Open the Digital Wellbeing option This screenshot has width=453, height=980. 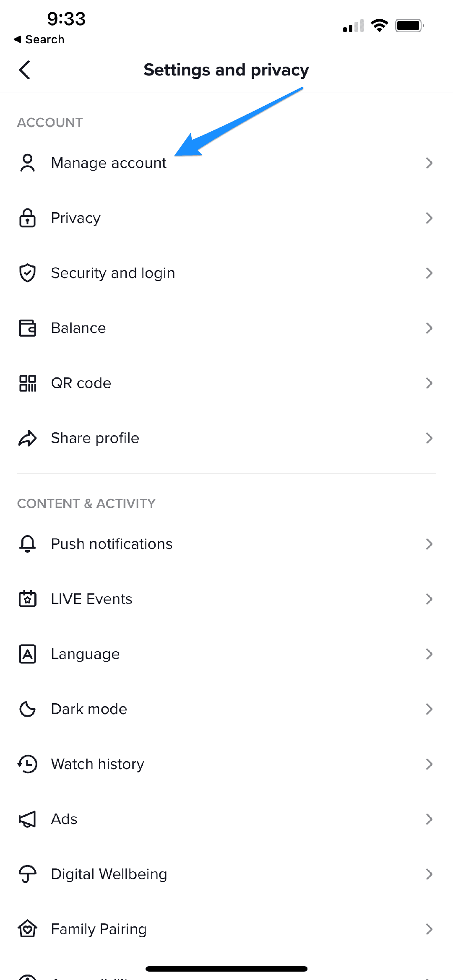point(109,874)
